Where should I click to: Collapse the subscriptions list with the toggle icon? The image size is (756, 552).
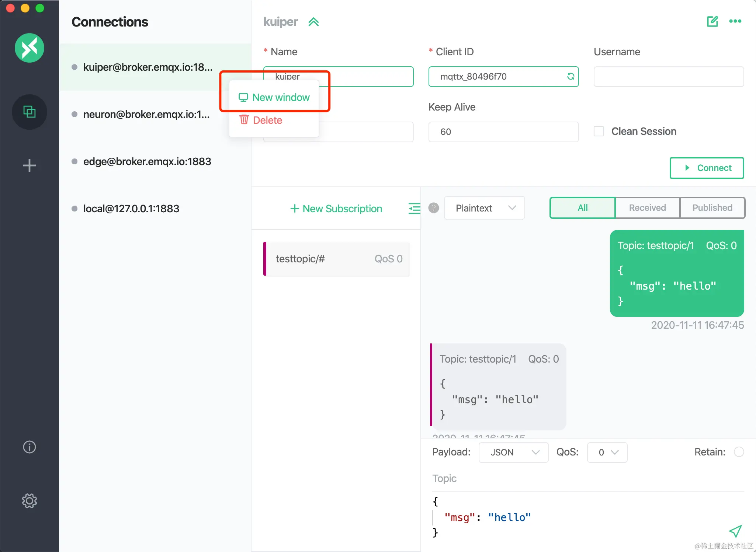[x=414, y=209]
